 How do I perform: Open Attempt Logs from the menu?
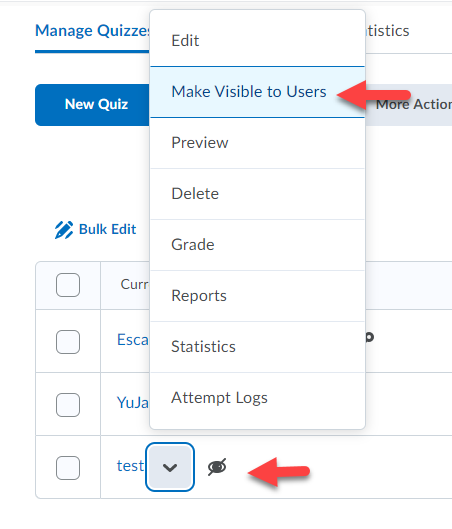coord(257,398)
